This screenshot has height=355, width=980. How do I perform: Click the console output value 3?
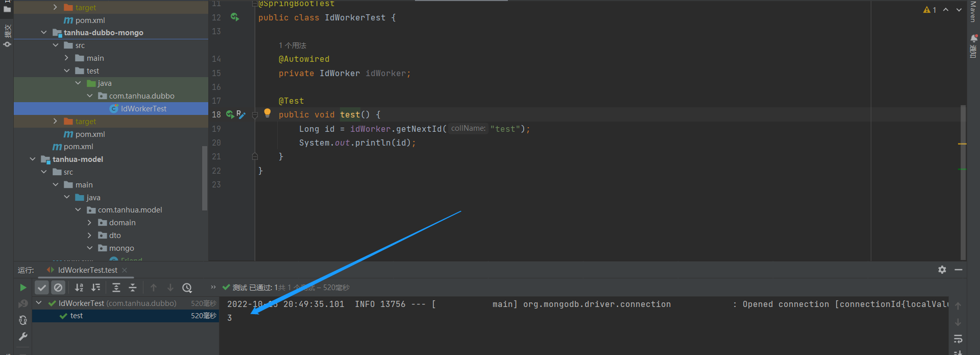(230, 318)
